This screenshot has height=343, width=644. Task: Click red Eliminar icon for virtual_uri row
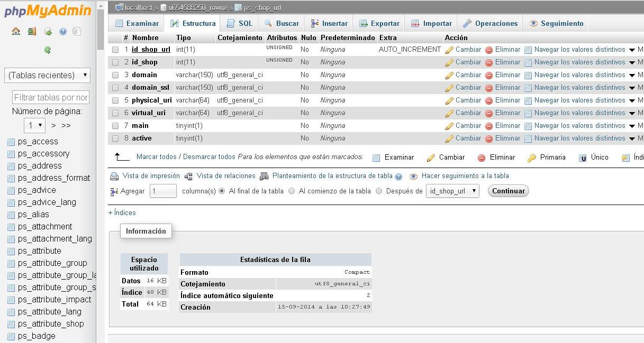click(x=489, y=113)
